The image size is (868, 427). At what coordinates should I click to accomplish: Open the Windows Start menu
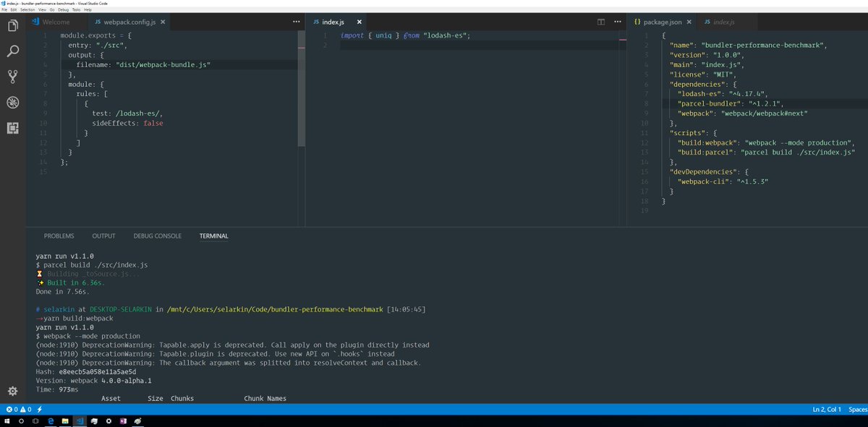7,420
